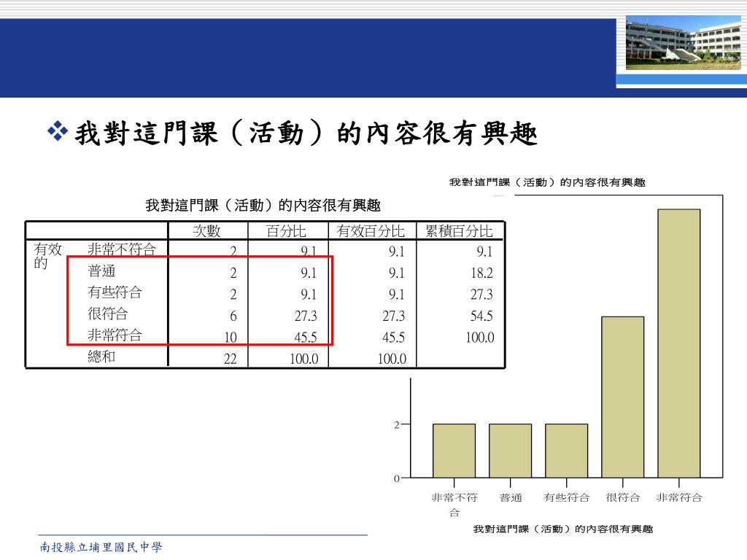Click the 總和 row label
Viewport: 747px width, 560px height.
101,357
